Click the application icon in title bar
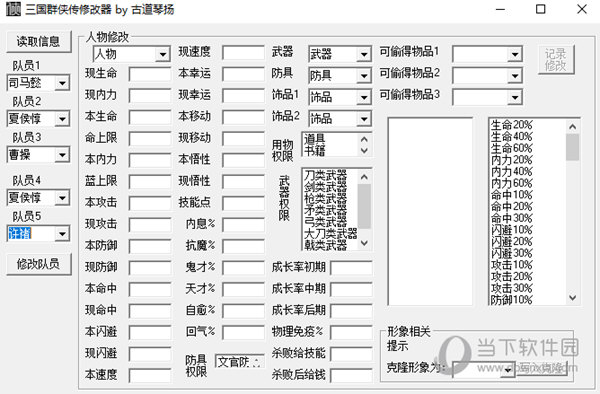 point(13,9)
